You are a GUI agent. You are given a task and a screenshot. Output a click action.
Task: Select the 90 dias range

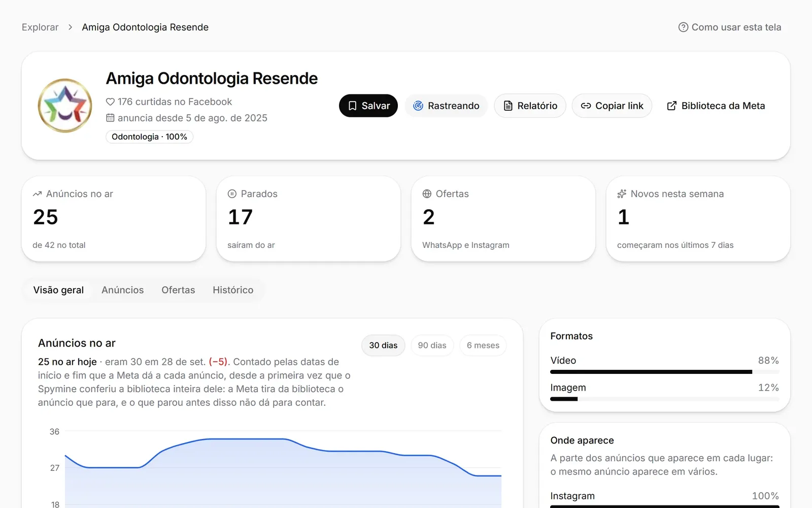(x=432, y=345)
